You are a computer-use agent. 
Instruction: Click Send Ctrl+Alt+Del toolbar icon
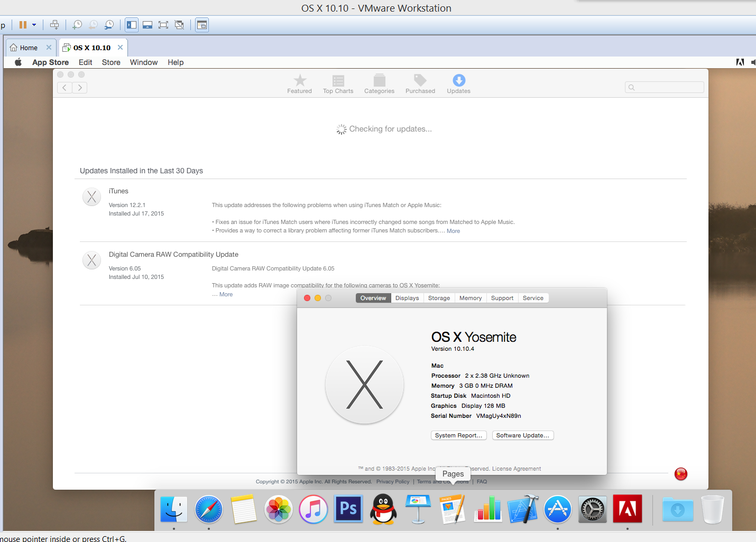[x=54, y=25]
